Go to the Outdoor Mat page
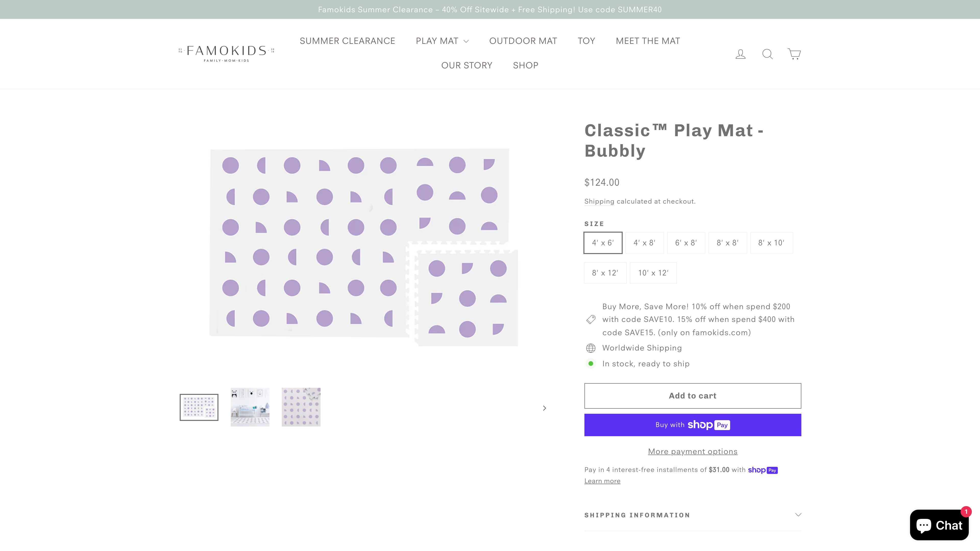This screenshot has width=980, height=551. tap(523, 41)
